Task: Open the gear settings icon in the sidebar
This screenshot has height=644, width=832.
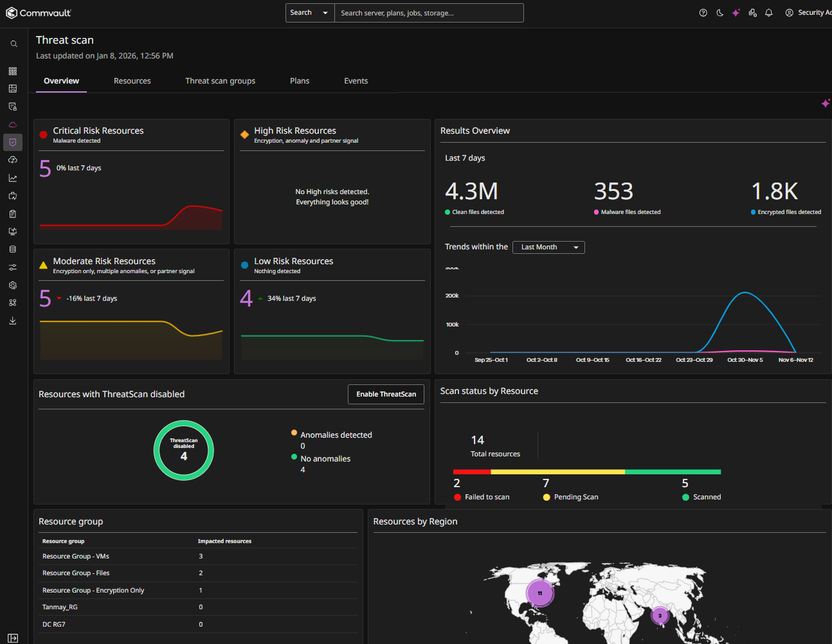Action: click(x=13, y=285)
